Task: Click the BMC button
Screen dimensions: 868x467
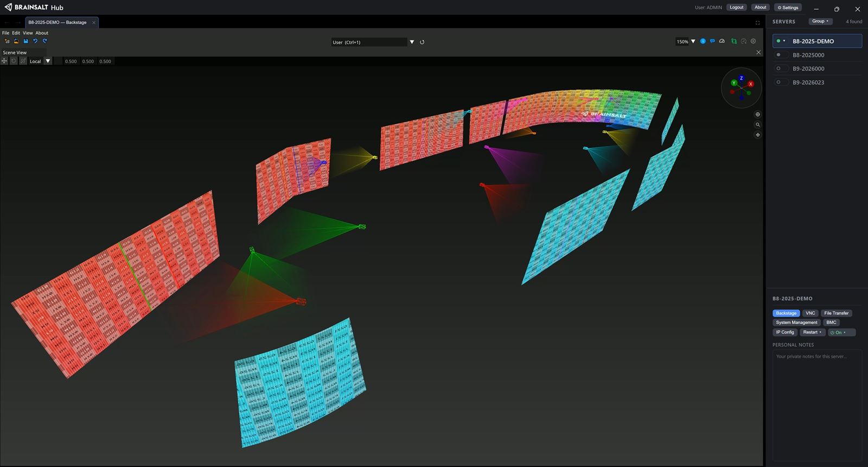Action: pyautogui.click(x=831, y=323)
